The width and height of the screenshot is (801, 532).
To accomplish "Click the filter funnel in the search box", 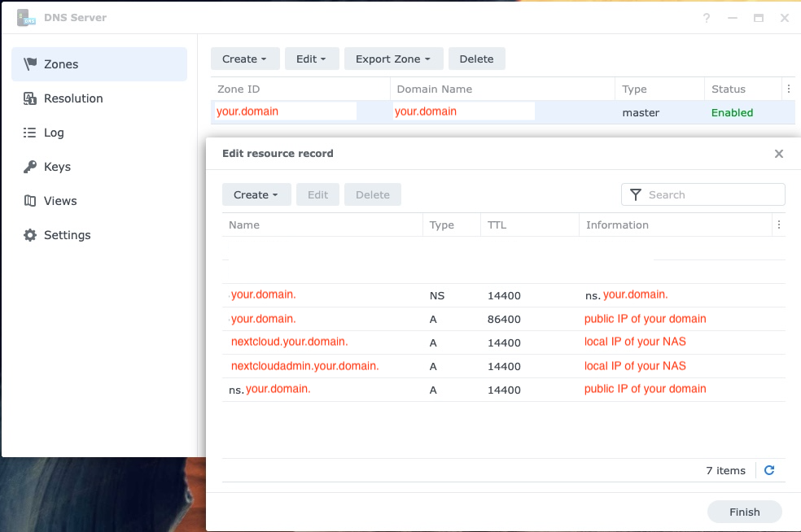I will click(x=636, y=194).
